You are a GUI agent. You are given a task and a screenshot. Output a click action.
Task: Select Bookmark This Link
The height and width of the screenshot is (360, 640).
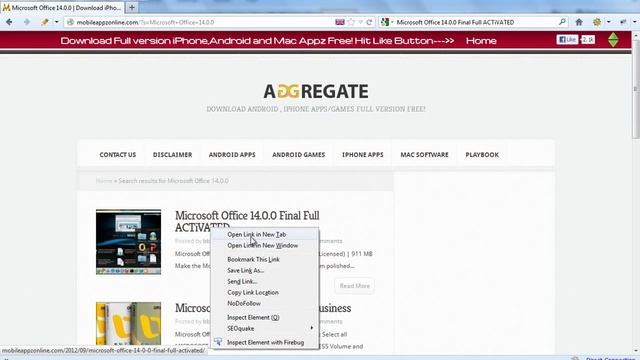[x=264, y=259]
